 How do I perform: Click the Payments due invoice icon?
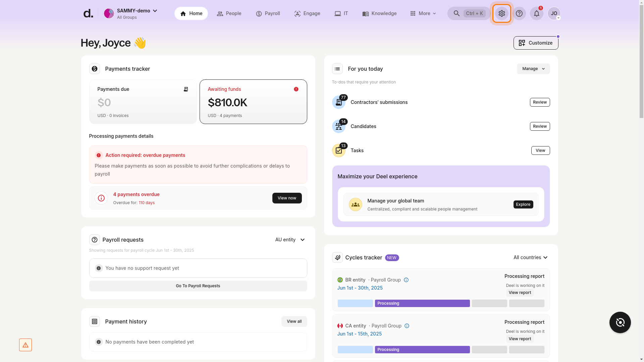[x=186, y=89]
